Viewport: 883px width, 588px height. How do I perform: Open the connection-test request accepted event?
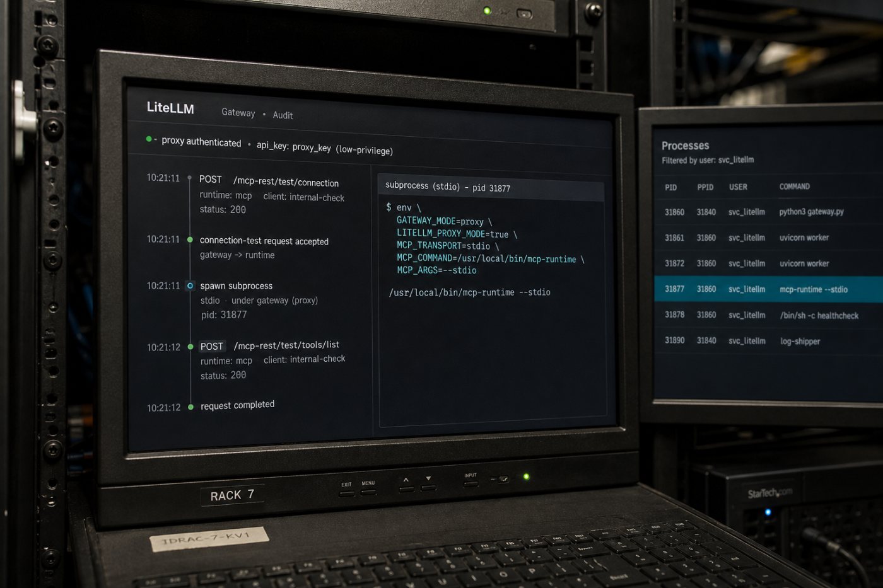[264, 241]
